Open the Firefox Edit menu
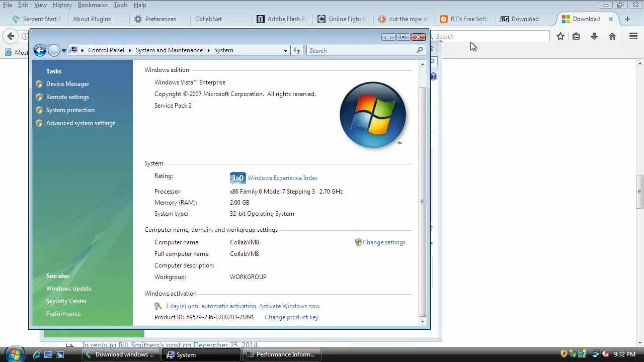644x362 pixels. coord(23,5)
